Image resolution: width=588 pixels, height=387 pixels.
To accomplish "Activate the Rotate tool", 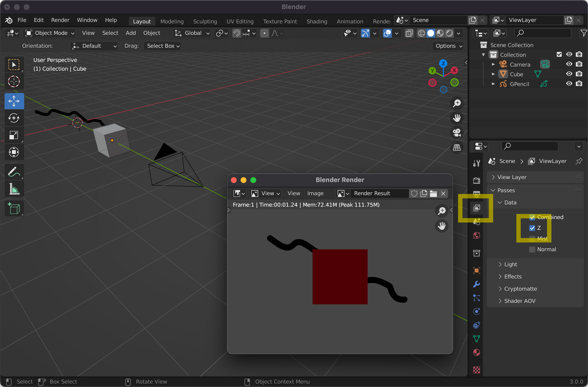I will point(14,118).
